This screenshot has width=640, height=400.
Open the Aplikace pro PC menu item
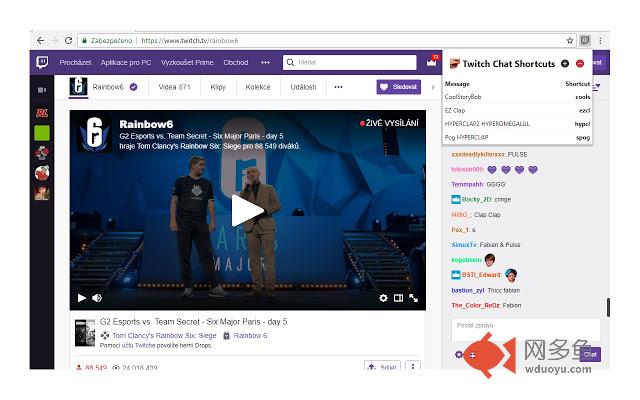[x=126, y=62]
